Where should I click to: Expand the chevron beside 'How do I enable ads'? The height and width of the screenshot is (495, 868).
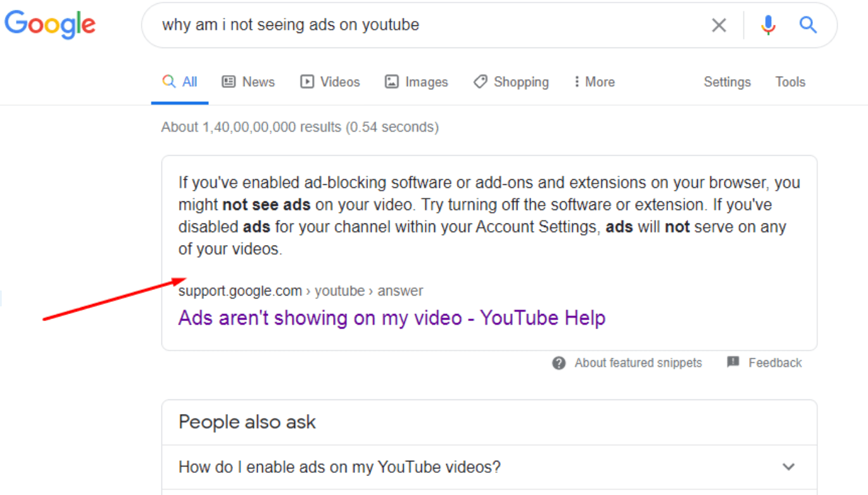click(788, 467)
